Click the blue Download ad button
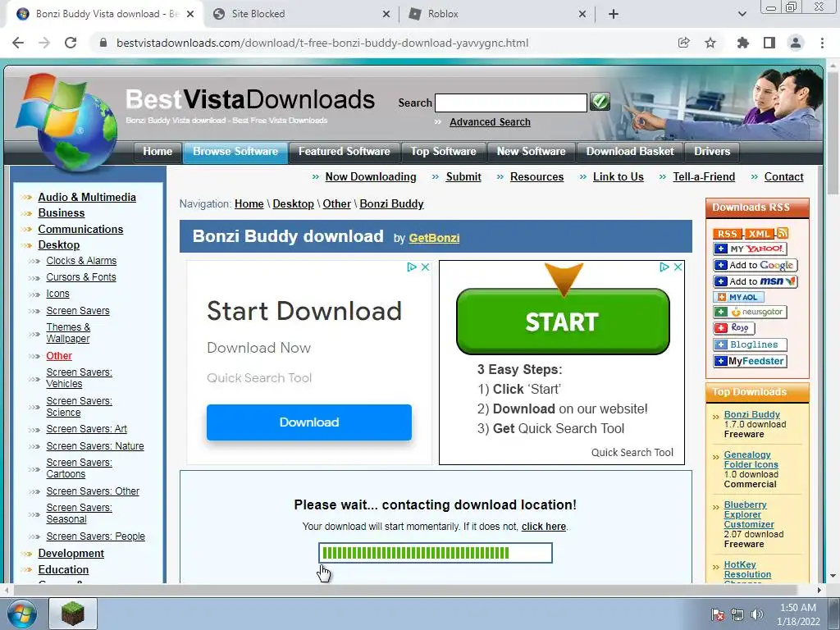This screenshot has height=630, width=840. click(309, 422)
